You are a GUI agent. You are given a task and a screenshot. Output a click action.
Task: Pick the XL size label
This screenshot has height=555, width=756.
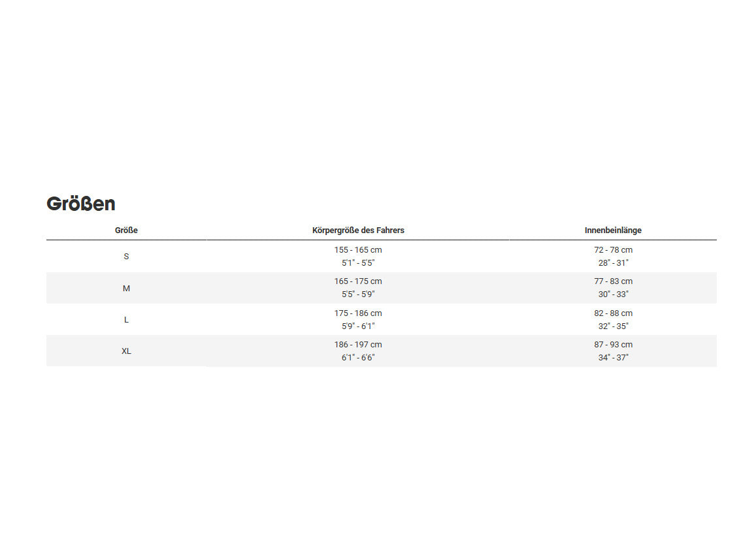(x=126, y=351)
